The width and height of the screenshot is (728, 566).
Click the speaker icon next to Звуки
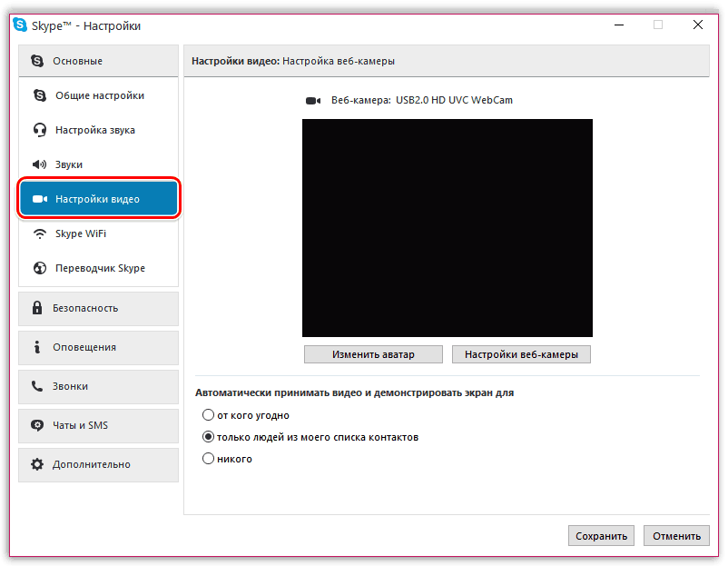[39, 164]
